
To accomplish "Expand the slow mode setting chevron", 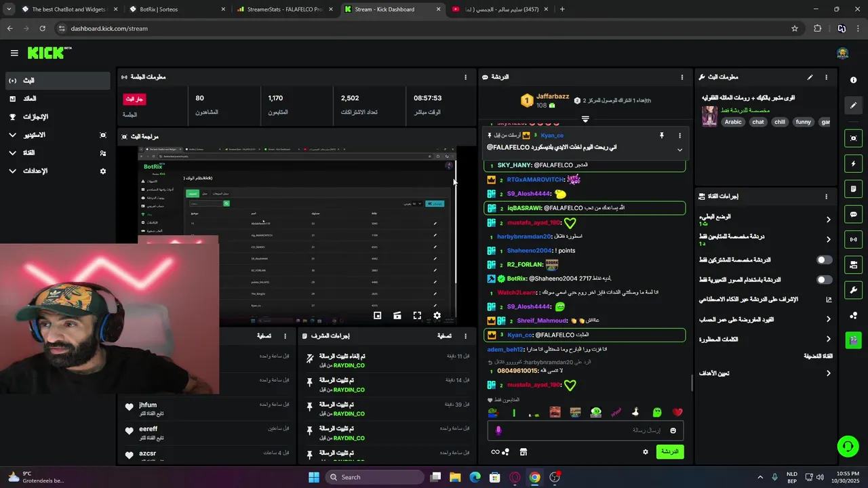I will click(828, 220).
